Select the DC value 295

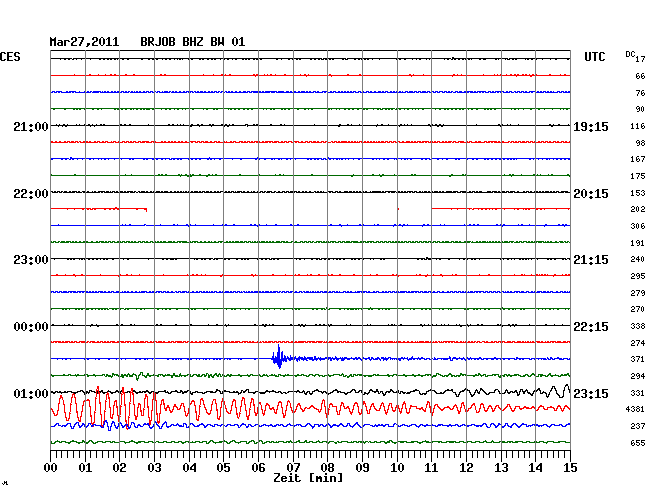638,276
